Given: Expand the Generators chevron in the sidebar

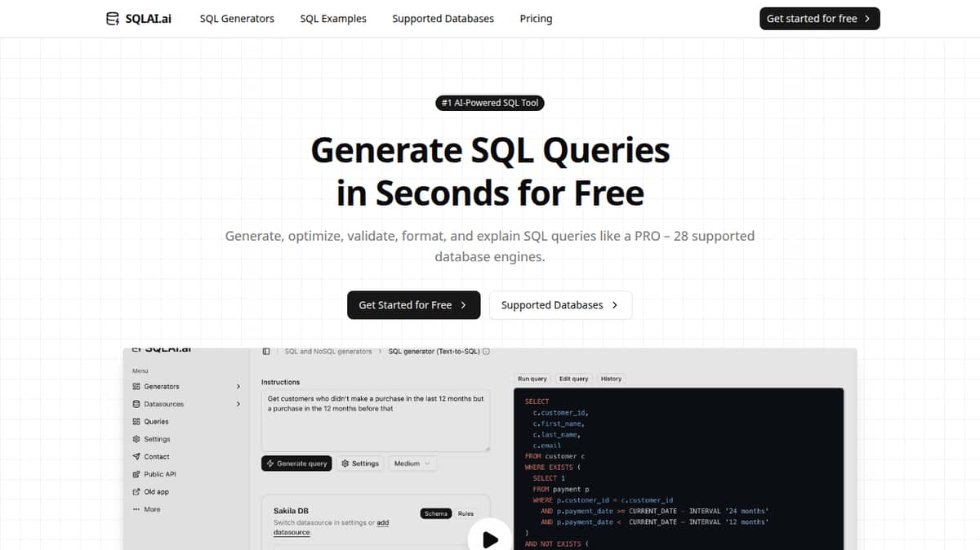Looking at the screenshot, I should [238, 387].
